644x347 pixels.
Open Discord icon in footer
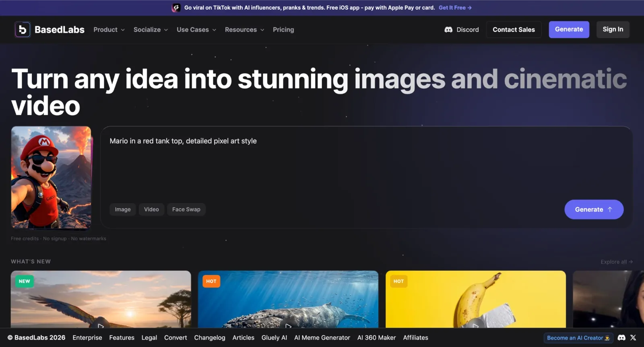[x=621, y=338]
